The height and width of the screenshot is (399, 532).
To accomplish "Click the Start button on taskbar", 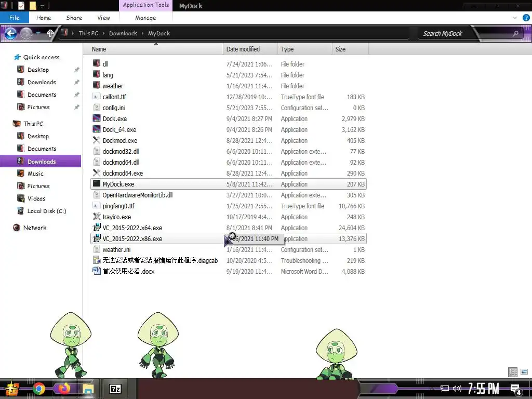I will coord(12,389).
